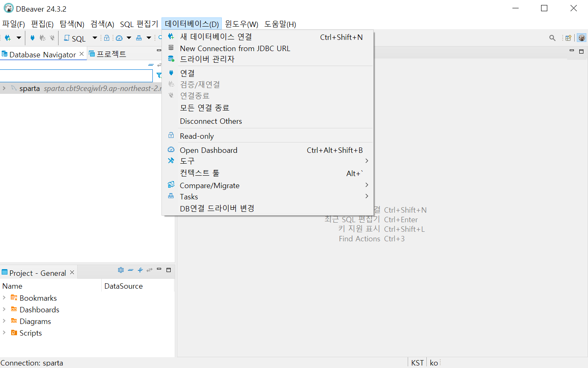Choose DB연결 드라이버 변경 menu entry
This screenshot has height=368, width=588.
tap(268, 208)
